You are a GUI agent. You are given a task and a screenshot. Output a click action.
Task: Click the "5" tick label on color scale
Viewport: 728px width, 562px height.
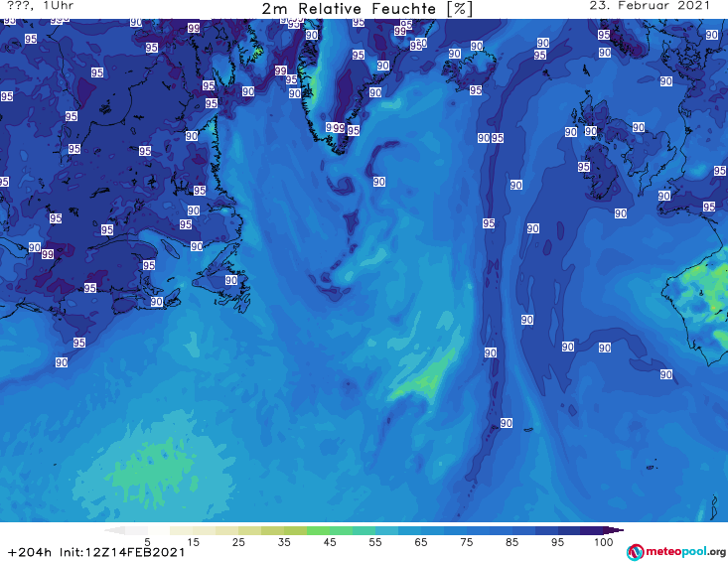[x=147, y=542]
